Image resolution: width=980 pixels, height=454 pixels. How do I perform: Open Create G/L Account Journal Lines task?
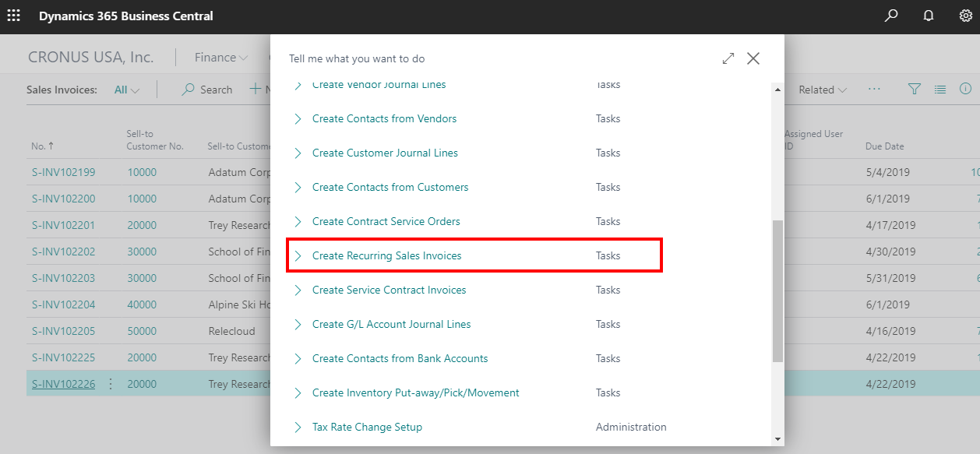click(x=392, y=324)
